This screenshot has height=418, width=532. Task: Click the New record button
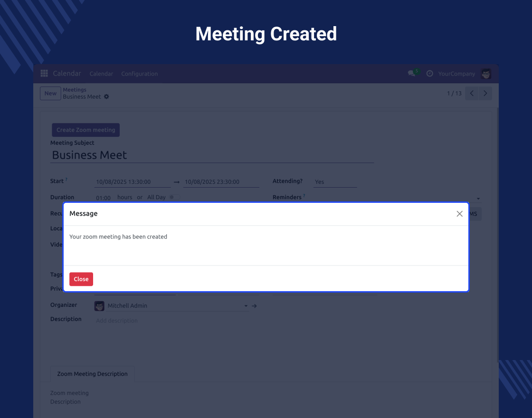coord(50,94)
